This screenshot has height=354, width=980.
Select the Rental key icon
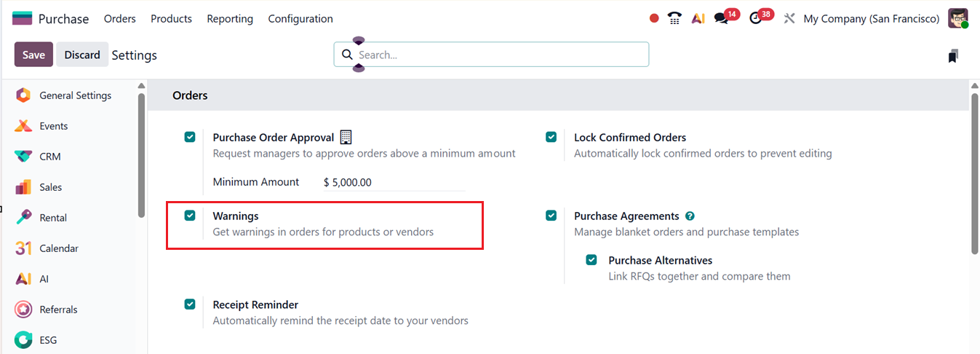click(23, 218)
